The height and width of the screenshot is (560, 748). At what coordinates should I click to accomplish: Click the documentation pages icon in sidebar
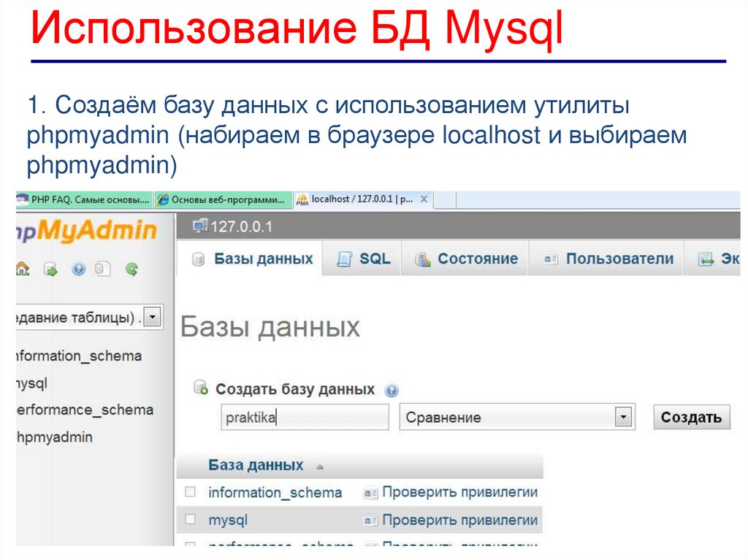[102, 269]
